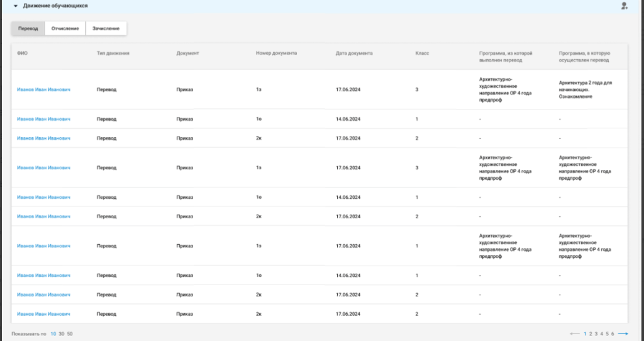
Task: Show 50 rows per page
Action: (x=70, y=334)
